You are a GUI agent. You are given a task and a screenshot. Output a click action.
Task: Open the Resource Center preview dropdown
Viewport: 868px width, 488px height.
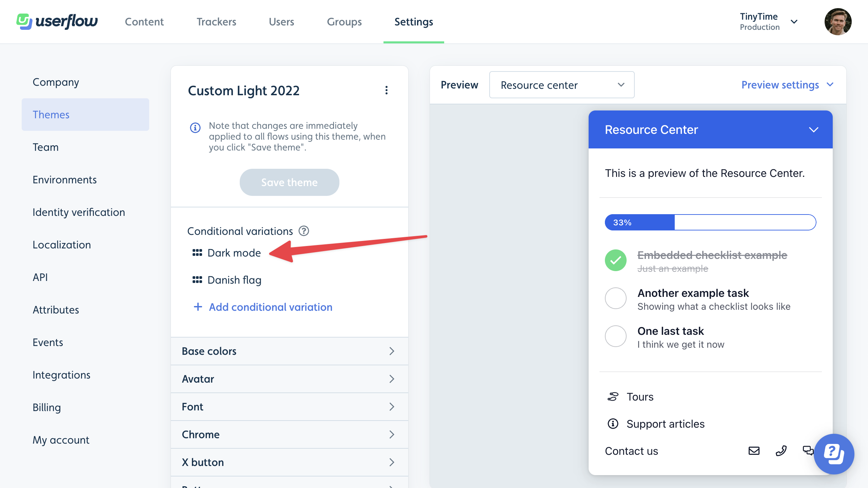561,84
